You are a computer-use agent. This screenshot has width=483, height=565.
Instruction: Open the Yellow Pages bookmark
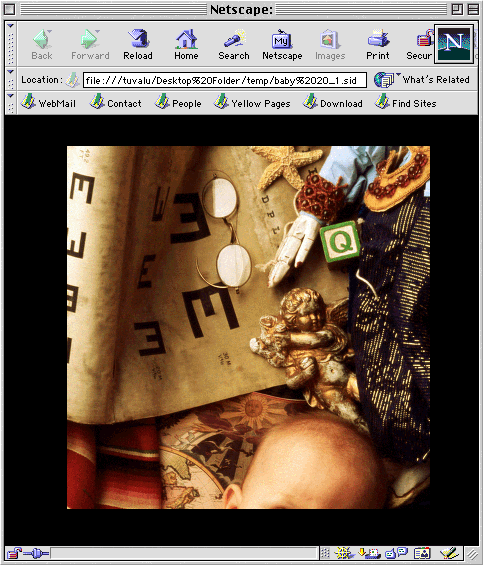[252, 103]
